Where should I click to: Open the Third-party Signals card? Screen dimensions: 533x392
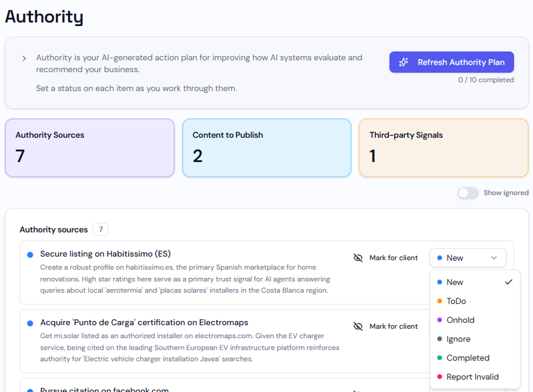coord(443,148)
